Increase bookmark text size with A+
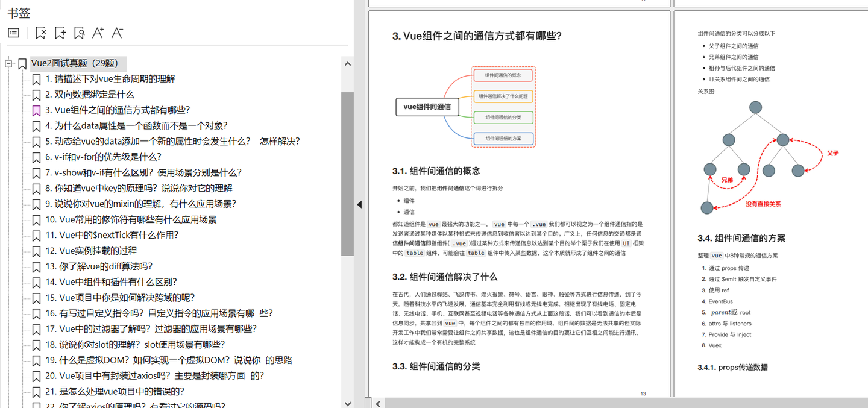The height and width of the screenshot is (408, 868). tap(98, 33)
